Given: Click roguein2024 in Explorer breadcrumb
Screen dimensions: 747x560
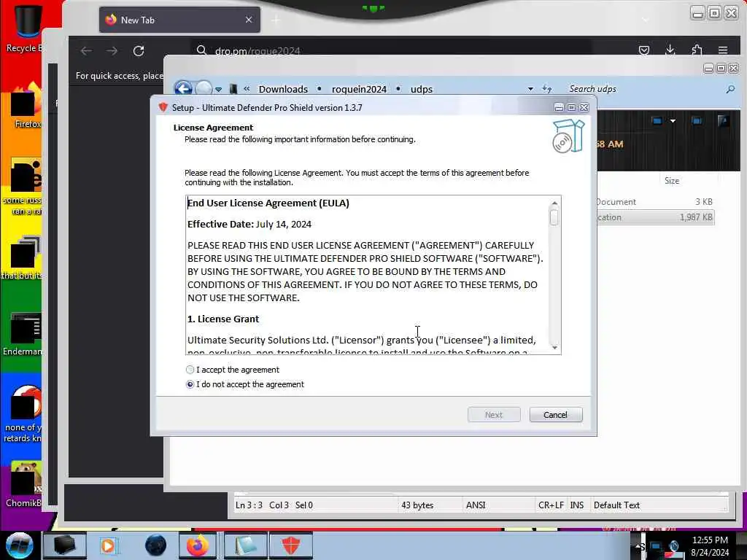Looking at the screenshot, I should point(359,89).
